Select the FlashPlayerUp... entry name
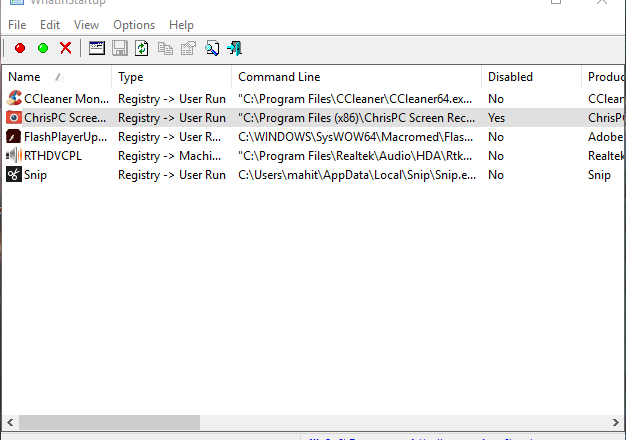The image size is (626, 440). pos(65,137)
